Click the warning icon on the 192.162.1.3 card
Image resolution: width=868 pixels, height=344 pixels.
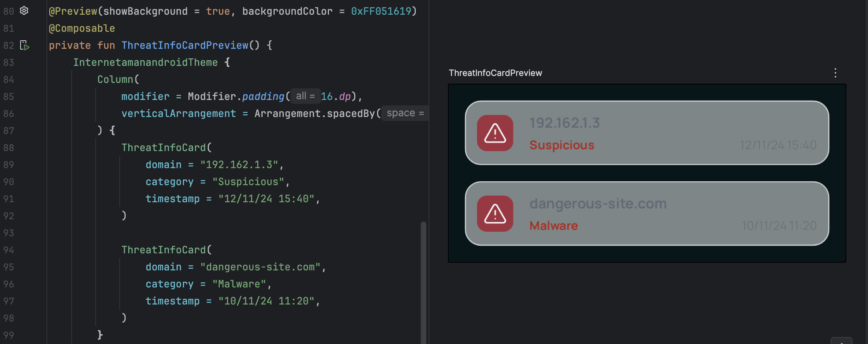(495, 133)
